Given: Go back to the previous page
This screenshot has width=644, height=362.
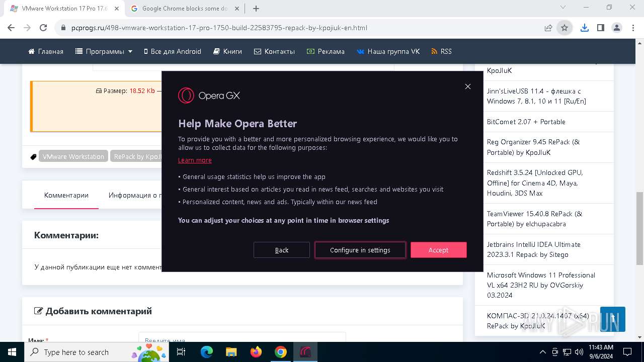Looking at the screenshot, I should coord(11,28).
